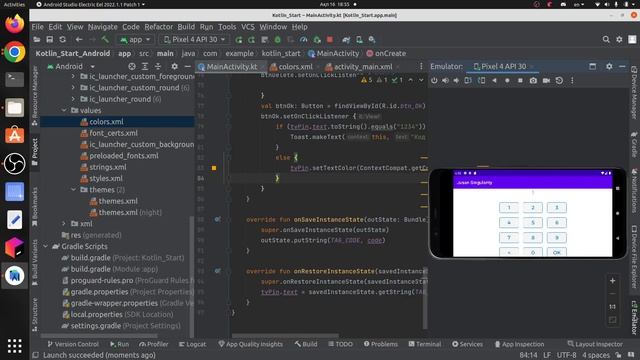Collapse the Gradle Scripts node
The height and width of the screenshot is (360, 640).
(45, 247)
